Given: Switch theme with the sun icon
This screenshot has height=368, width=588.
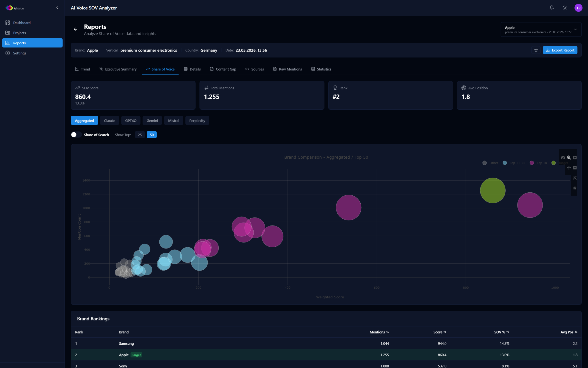Looking at the screenshot, I should (565, 8).
